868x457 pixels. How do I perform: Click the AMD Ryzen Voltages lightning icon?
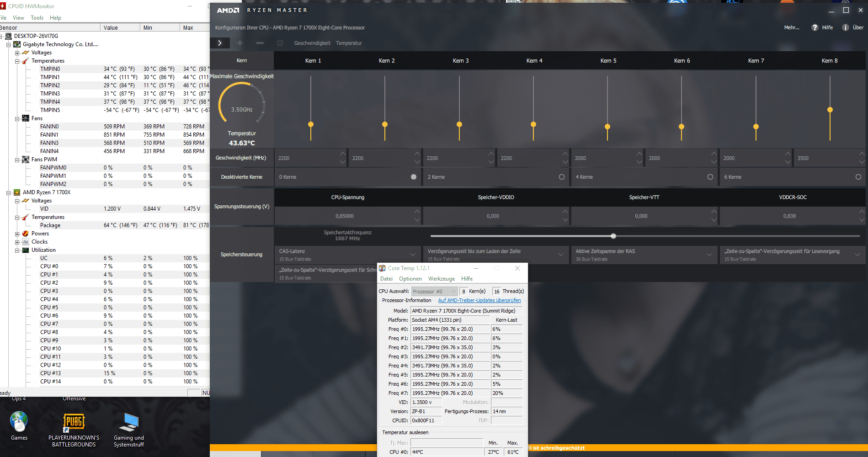point(26,201)
